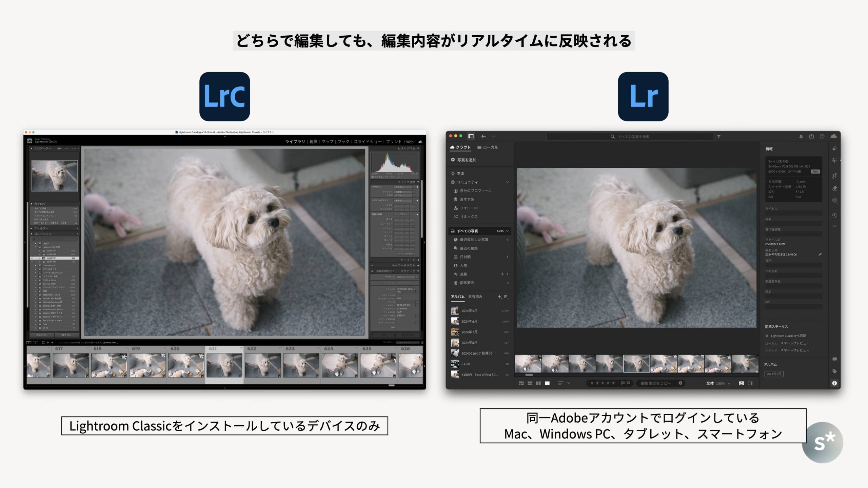868x488 pixels.
Task: Switch to the ローカル tab
Action: (488, 147)
